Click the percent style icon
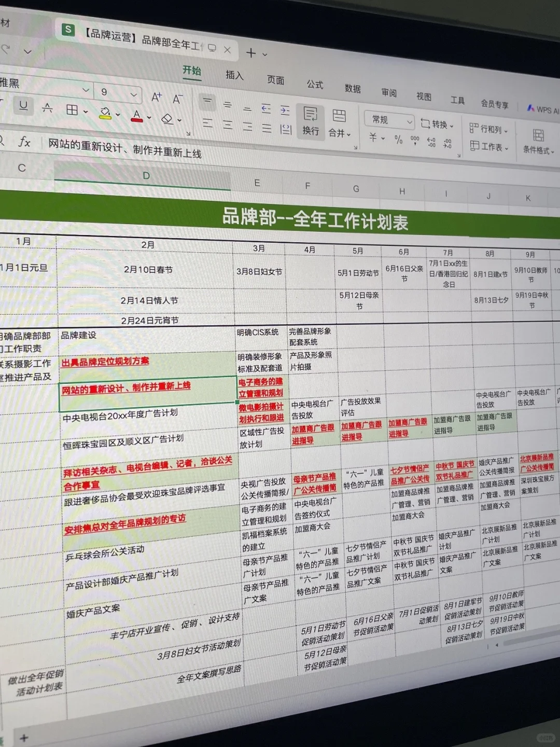 pos(398,139)
